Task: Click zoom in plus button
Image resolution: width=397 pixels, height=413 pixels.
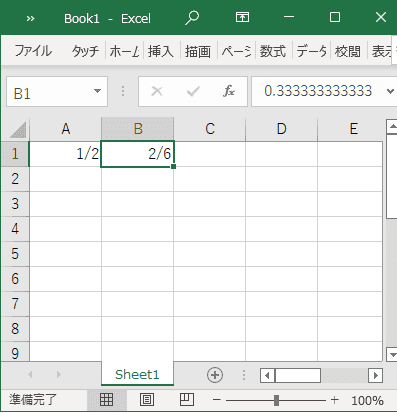Action: point(335,400)
